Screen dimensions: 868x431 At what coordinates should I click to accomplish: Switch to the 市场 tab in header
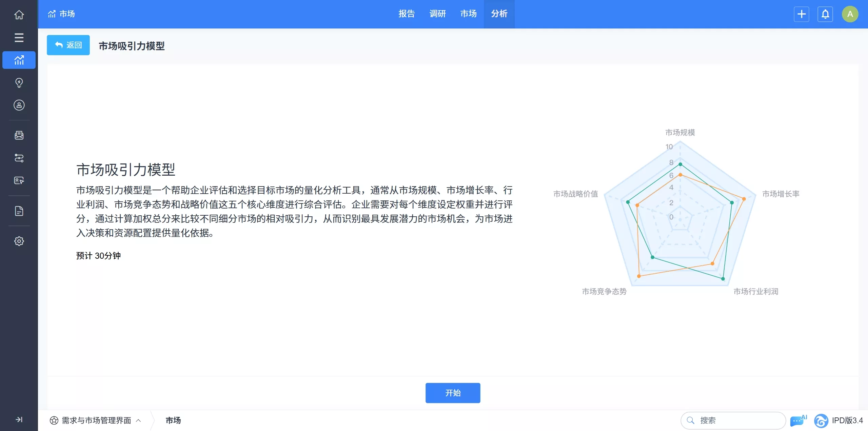point(468,14)
